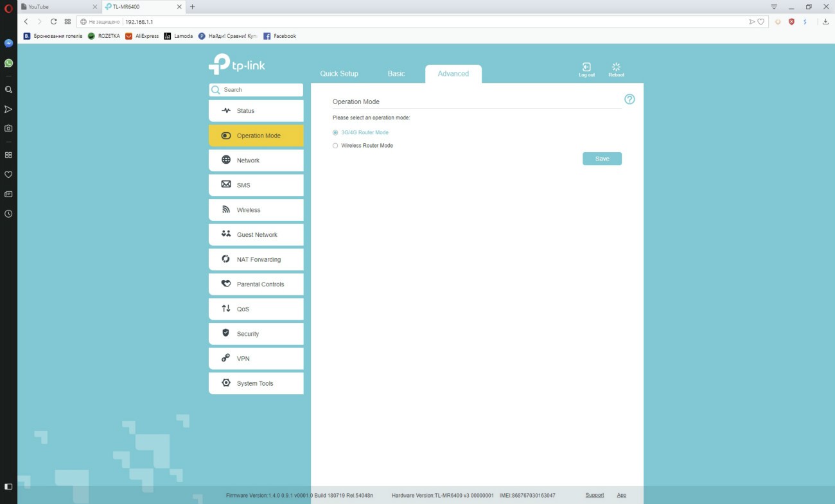Expand the System Tools section
This screenshot has width=835, height=504.
[256, 383]
